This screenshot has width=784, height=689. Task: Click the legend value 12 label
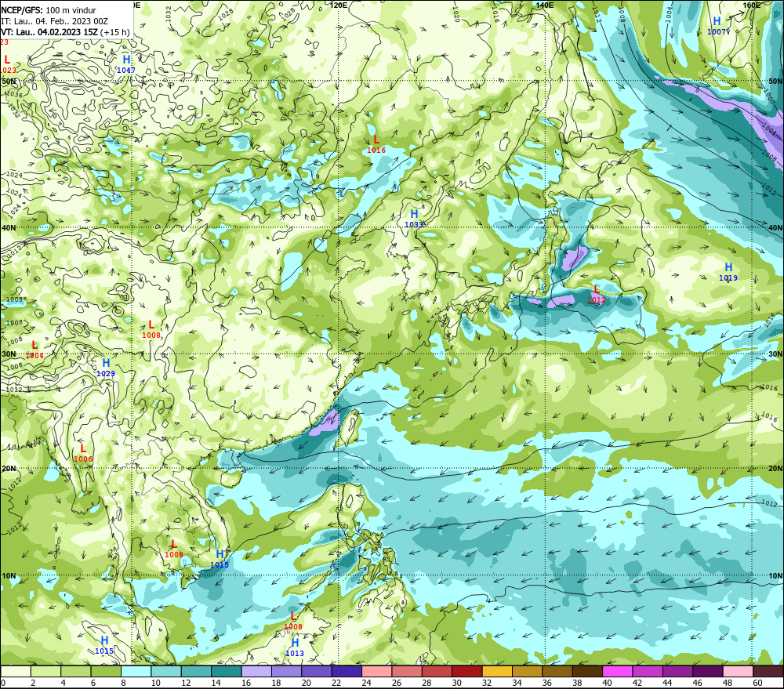[186, 683]
